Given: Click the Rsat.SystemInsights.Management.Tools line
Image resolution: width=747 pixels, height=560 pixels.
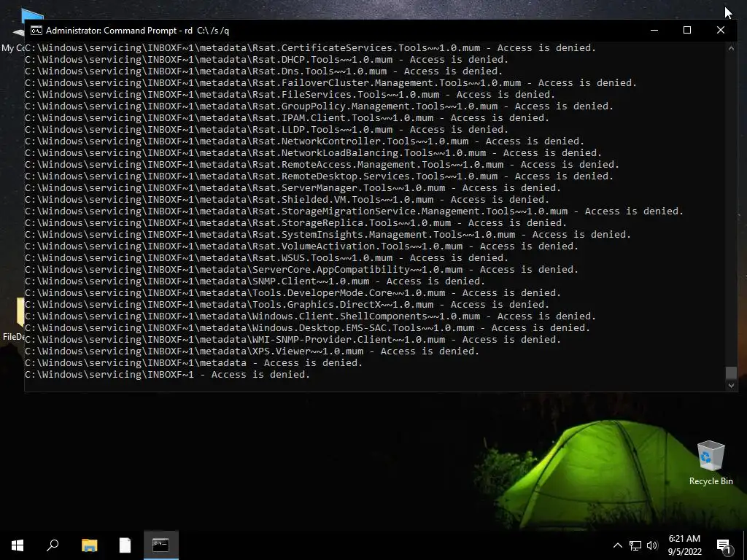Looking at the screenshot, I should [x=328, y=234].
